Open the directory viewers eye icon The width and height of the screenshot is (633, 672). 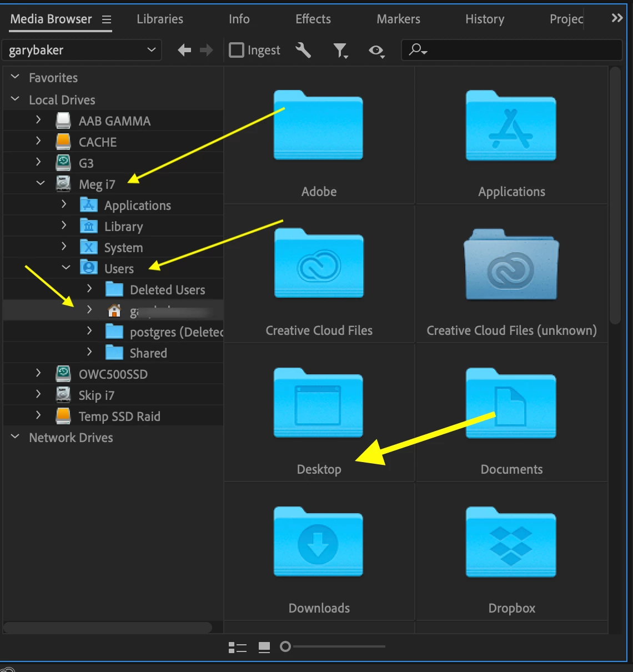click(x=377, y=51)
